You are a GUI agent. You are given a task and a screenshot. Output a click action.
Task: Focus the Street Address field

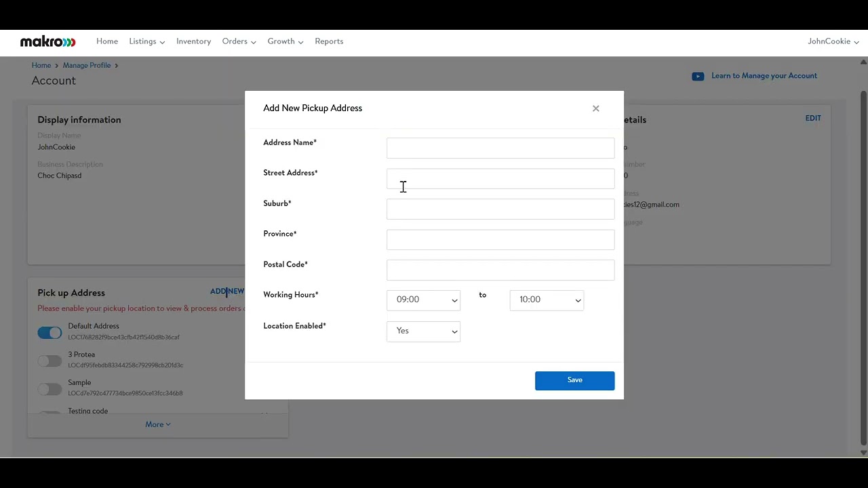point(500,178)
